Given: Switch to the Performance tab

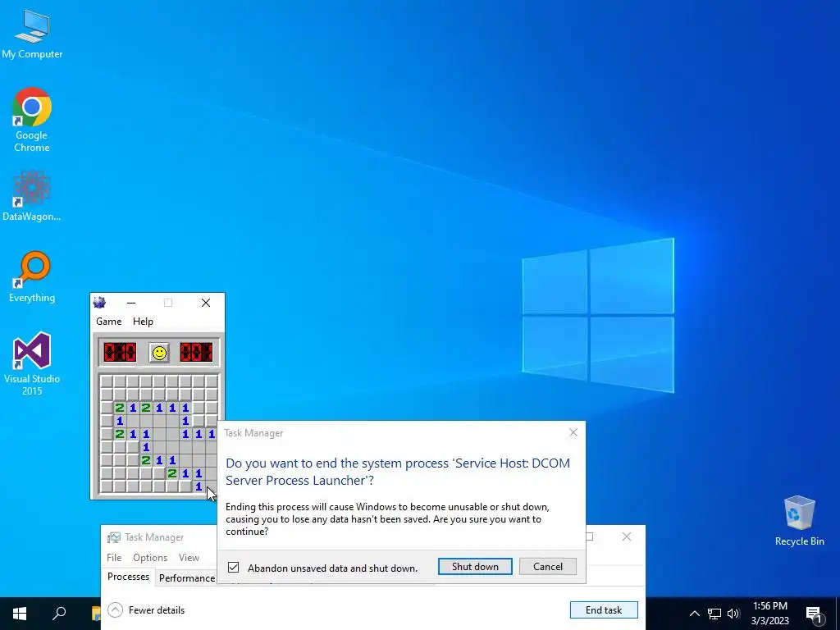Looking at the screenshot, I should (186, 578).
